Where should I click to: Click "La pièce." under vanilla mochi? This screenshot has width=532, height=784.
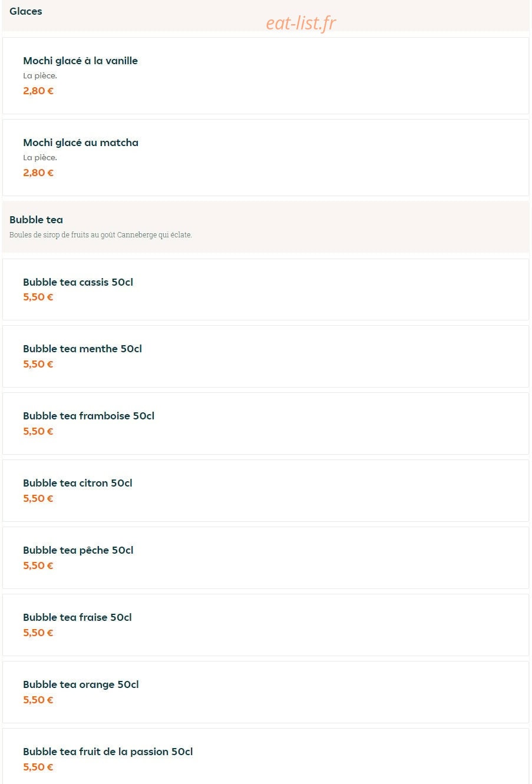pyautogui.click(x=40, y=75)
